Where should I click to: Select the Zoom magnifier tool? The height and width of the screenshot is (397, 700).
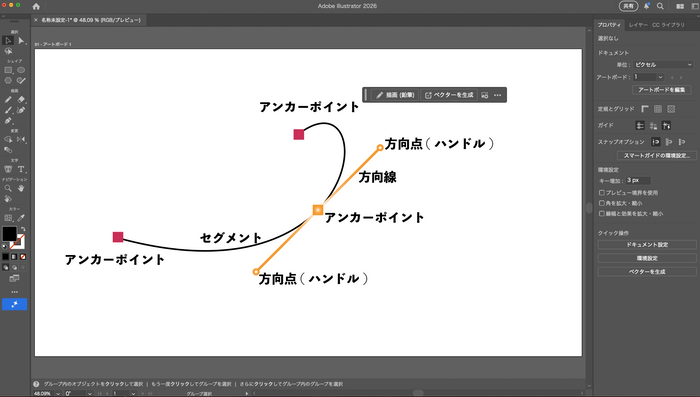coord(8,188)
